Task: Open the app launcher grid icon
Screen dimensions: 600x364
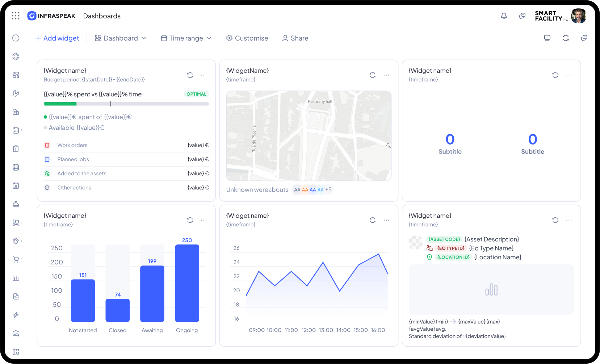Action: tap(16, 16)
